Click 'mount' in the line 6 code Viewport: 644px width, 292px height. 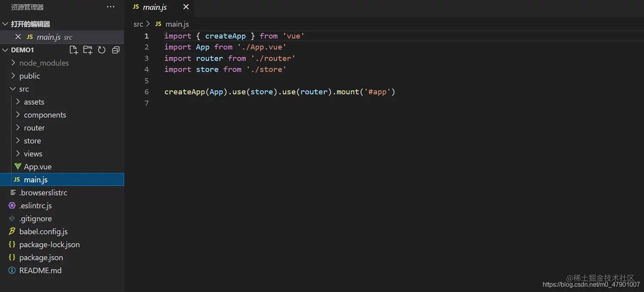[348, 92]
